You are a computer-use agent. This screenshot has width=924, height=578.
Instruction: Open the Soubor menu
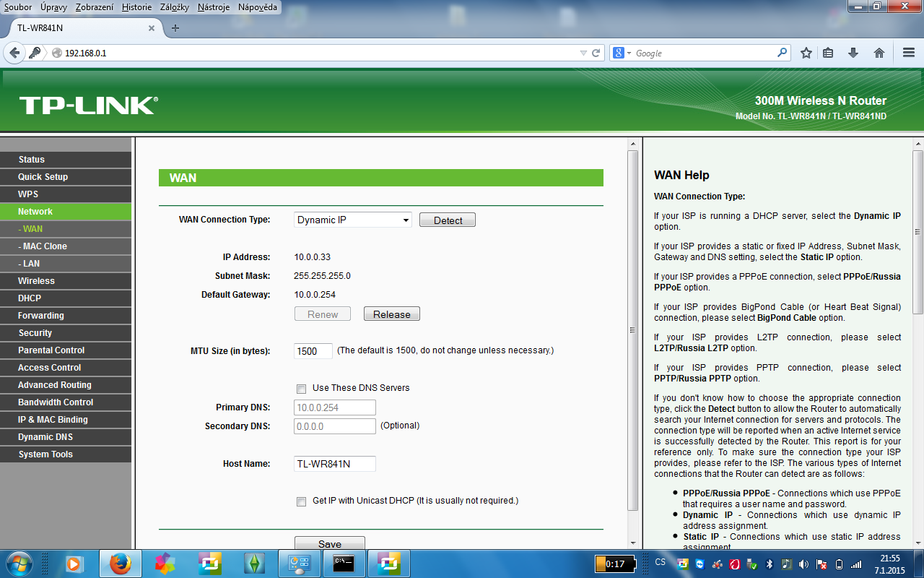pyautogui.click(x=18, y=7)
